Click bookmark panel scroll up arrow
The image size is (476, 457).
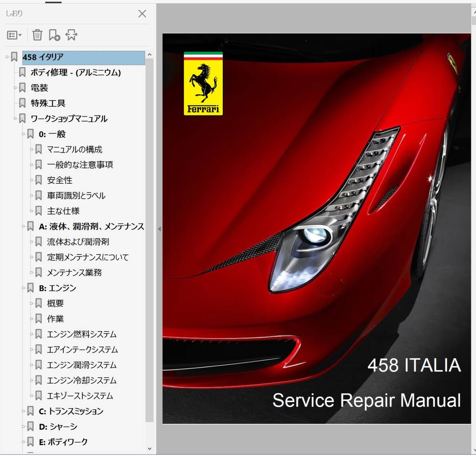(x=150, y=55)
